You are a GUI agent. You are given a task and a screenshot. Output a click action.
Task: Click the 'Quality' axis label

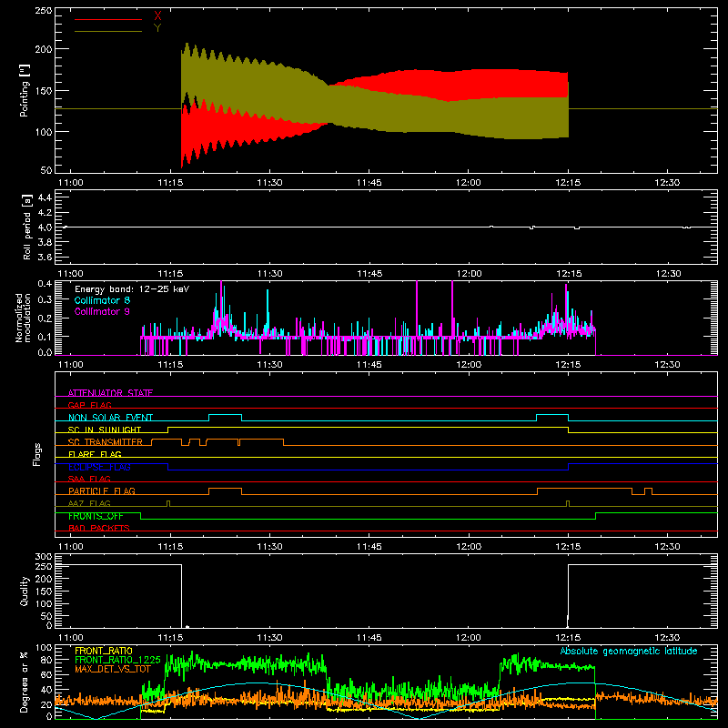(25, 591)
